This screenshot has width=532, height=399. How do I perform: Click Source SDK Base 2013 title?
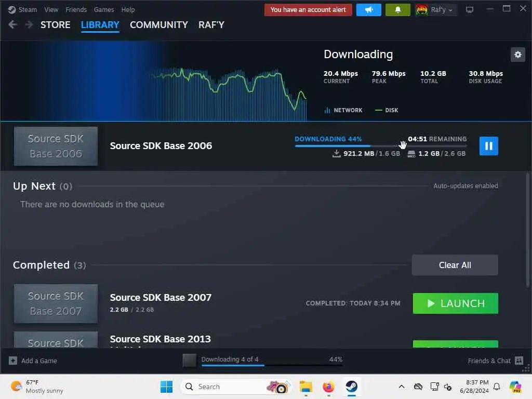point(160,339)
